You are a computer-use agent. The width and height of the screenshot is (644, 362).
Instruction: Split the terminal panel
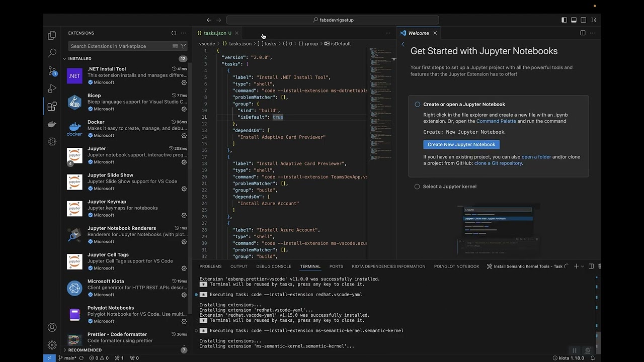click(591, 266)
